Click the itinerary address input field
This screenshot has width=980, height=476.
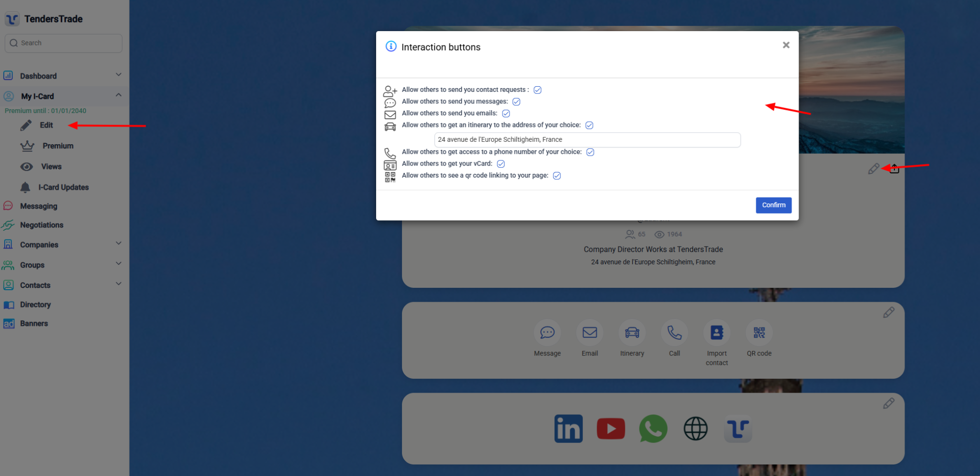tap(587, 140)
